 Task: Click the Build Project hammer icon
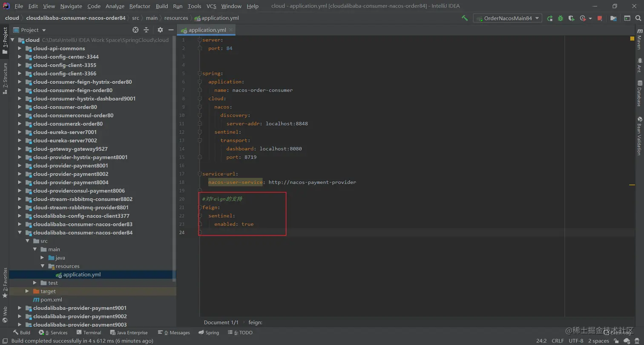(465, 18)
